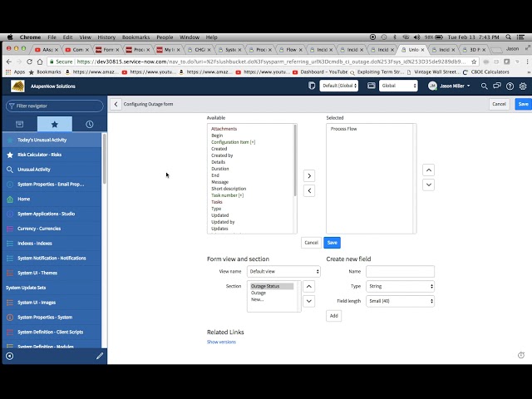
Task: Select Process Flow in Selected list
Action: [x=343, y=129]
